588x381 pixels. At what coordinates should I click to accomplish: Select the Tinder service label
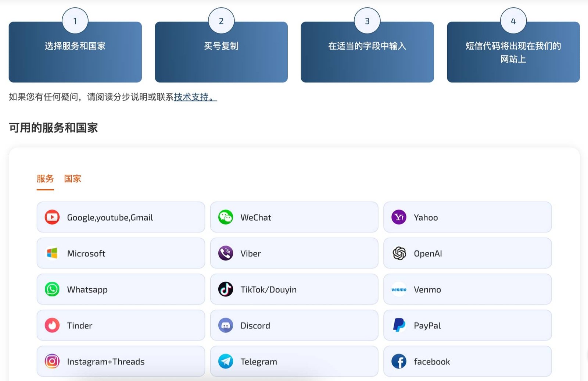tap(79, 326)
